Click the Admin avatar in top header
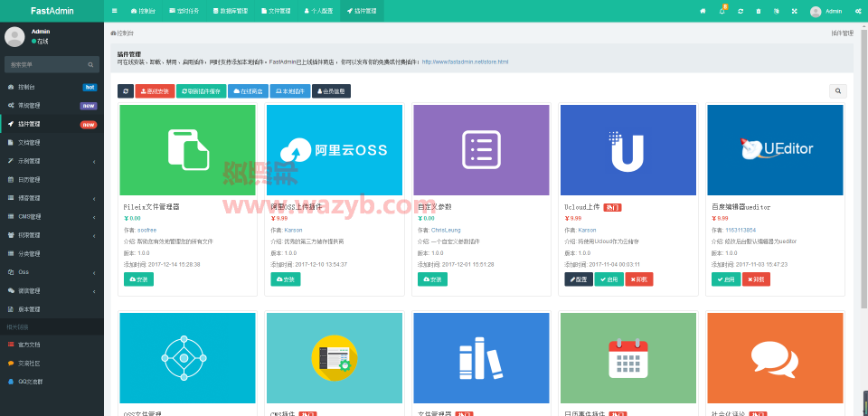This screenshot has height=416, width=868. point(816,11)
